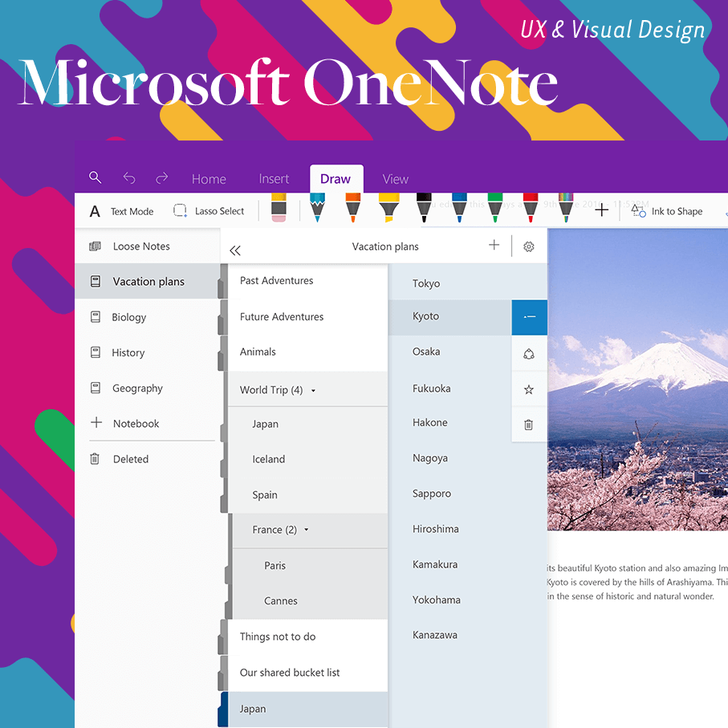Select the yellow highlighter
Screen dimensions: 728x728
pos(388,208)
